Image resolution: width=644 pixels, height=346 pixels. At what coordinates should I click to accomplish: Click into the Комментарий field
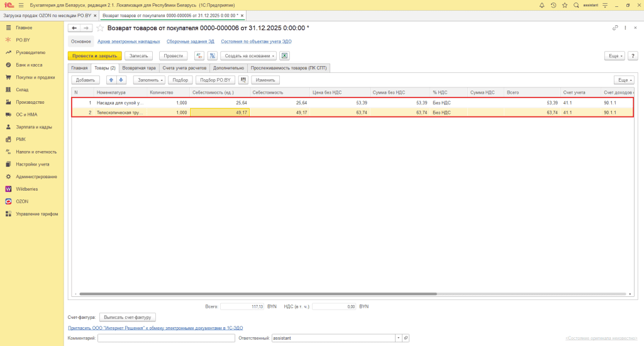click(166, 338)
